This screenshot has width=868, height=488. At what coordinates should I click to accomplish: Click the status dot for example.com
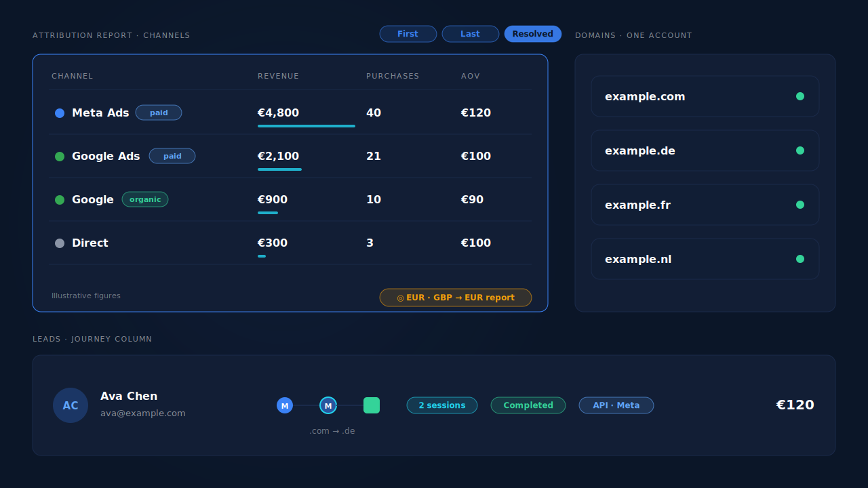(x=800, y=96)
